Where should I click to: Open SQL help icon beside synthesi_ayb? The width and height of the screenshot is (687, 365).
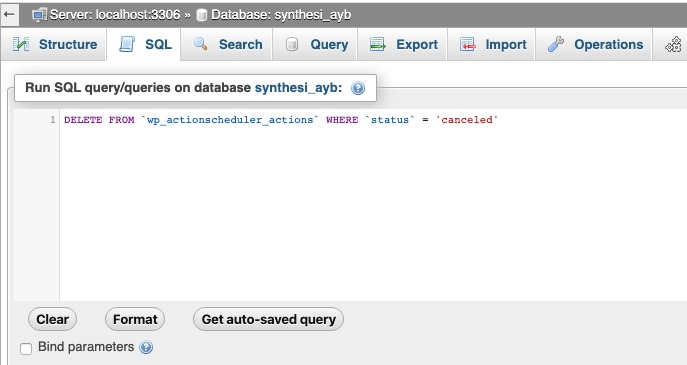(358, 88)
